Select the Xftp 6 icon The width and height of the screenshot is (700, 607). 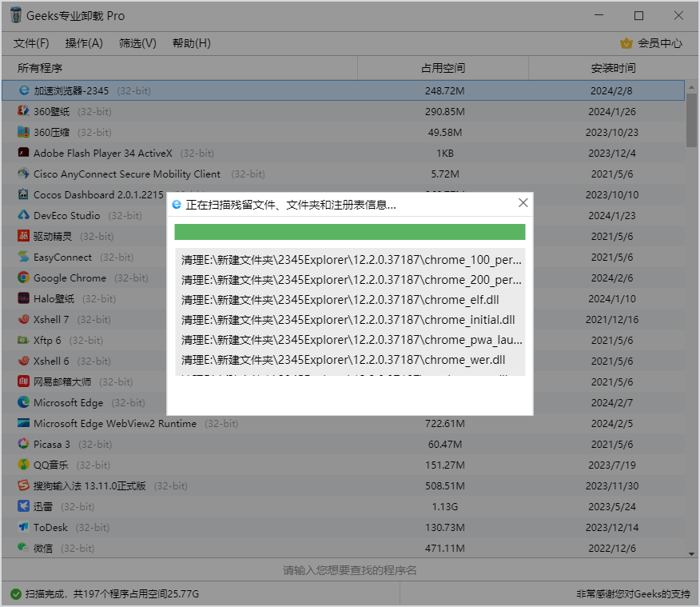tap(23, 340)
